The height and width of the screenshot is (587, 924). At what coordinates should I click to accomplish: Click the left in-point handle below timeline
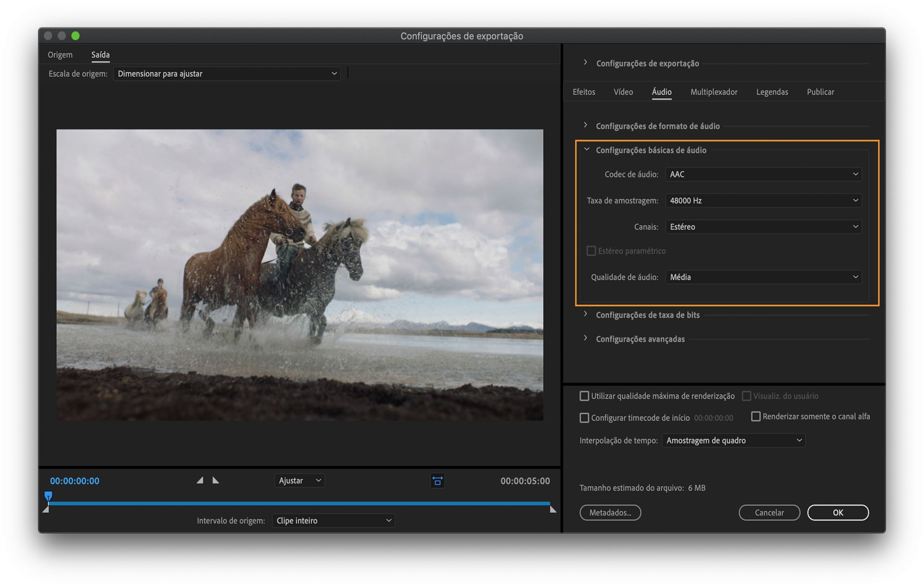pos(46,509)
